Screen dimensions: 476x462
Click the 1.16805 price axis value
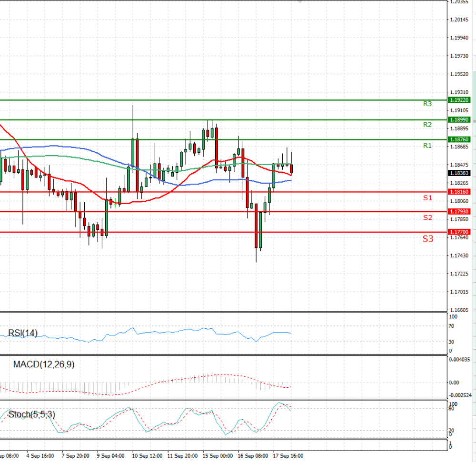(x=459, y=310)
